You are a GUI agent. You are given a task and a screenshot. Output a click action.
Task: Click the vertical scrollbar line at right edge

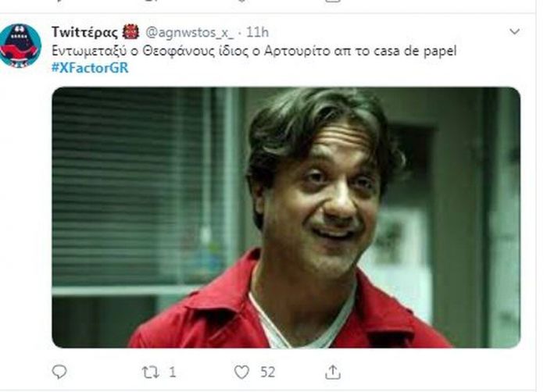point(535,196)
